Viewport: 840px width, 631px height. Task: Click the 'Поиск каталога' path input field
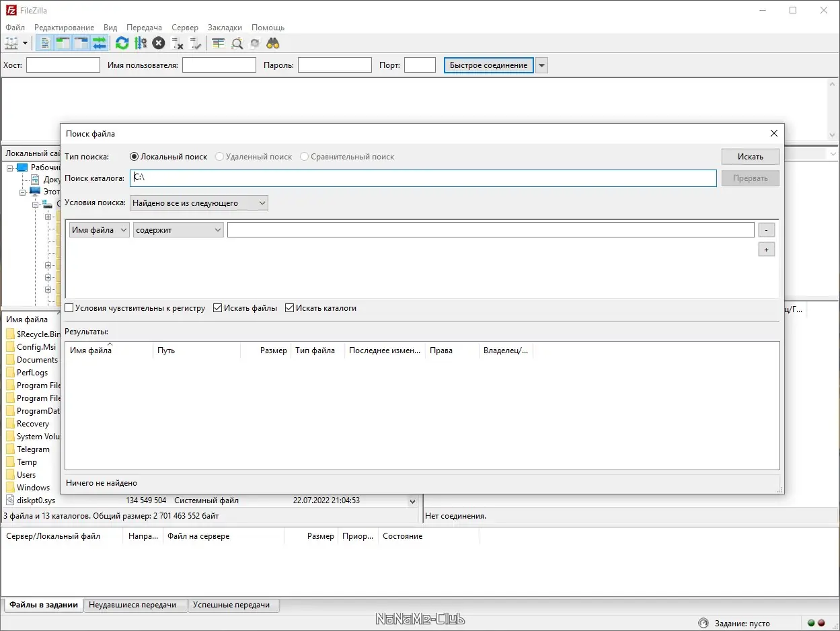(423, 178)
